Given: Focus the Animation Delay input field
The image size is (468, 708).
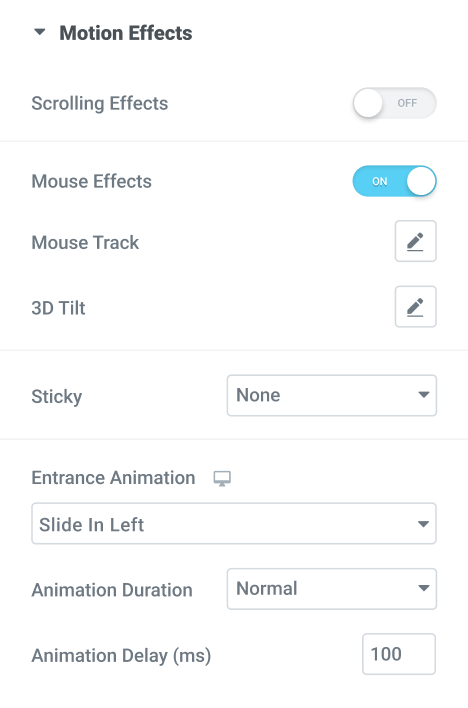Looking at the screenshot, I should [399, 654].
